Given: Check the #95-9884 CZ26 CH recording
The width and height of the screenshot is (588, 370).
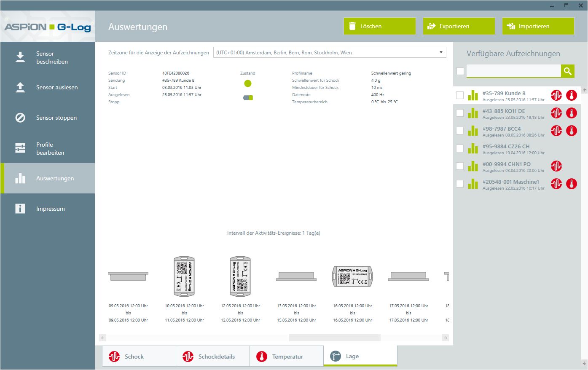Looking at the screenshot, I should click(460, 148).
